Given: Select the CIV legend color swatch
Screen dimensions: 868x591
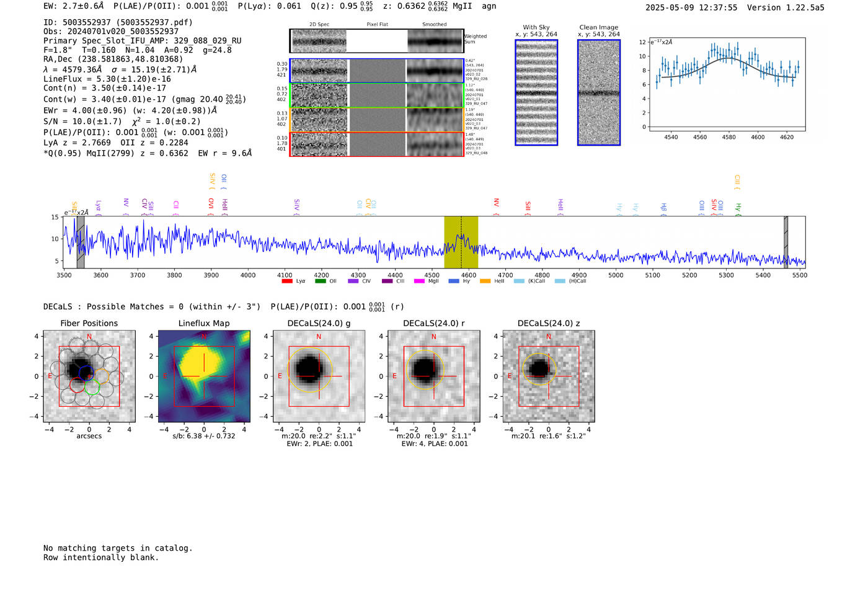Looking at the screenshot, I should (353, 281).
